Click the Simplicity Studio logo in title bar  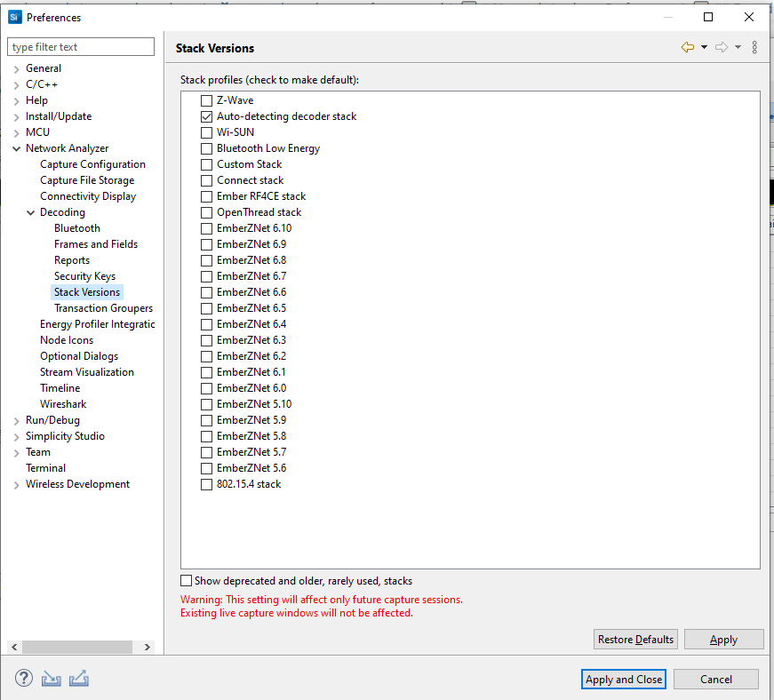(x=15, y=17)
